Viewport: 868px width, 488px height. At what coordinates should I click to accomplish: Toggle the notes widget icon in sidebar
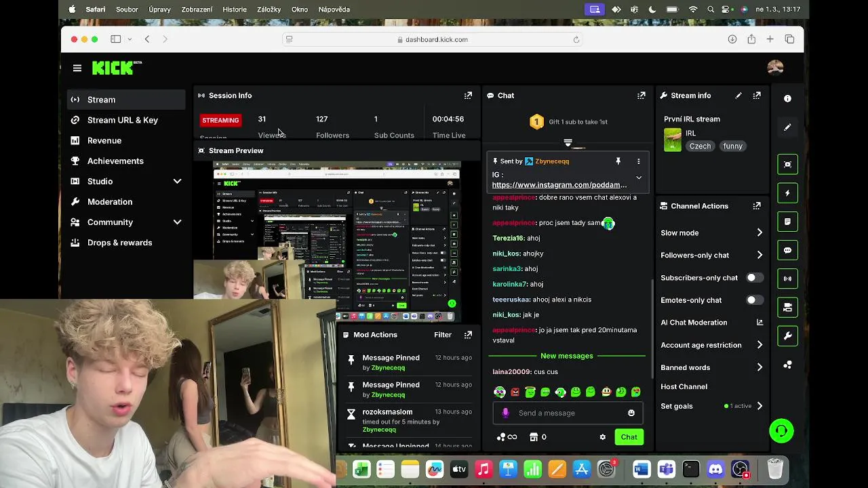point(787,222)
